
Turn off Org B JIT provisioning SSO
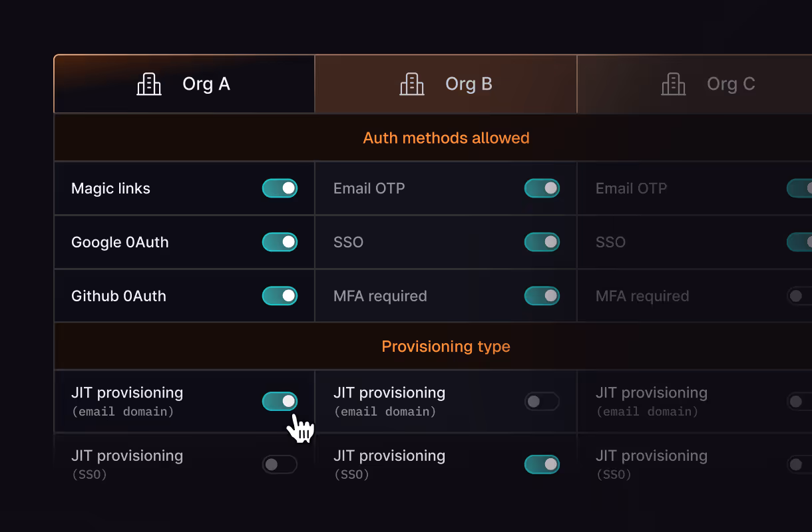(542, 464)
